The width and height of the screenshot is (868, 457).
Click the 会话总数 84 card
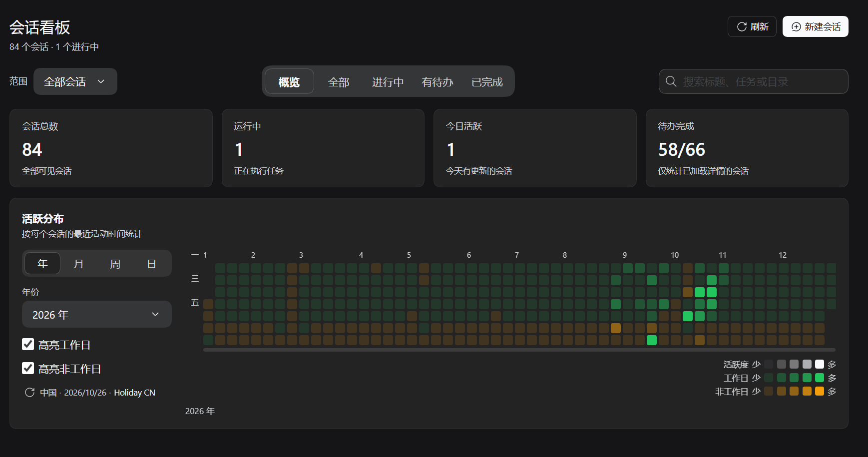point(111,148)
